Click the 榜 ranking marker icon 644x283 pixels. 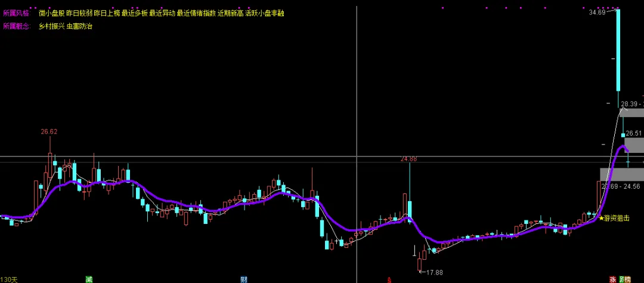point(627,279)
